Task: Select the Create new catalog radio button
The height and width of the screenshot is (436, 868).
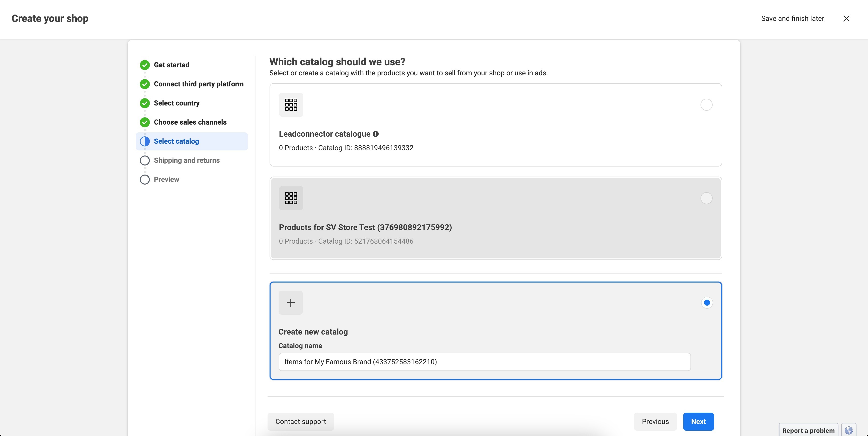Action: [707, 303]
